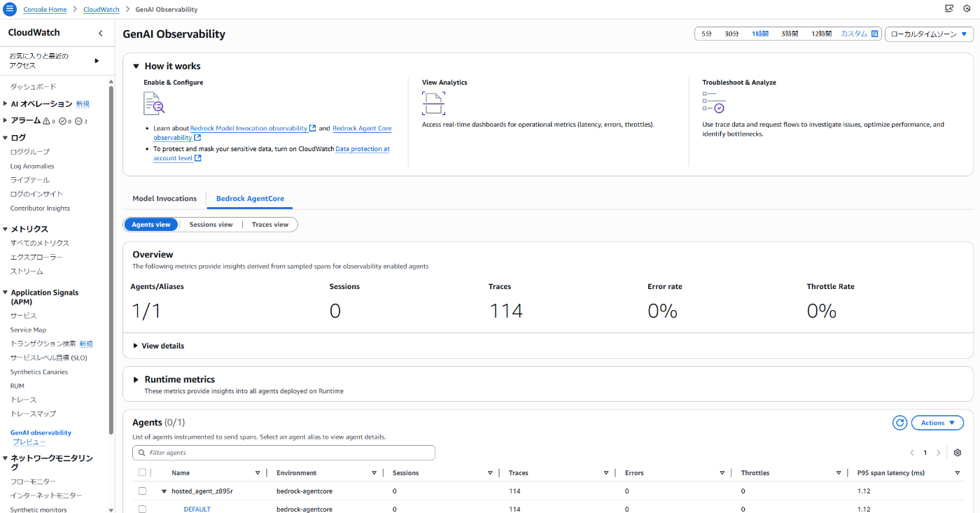The width and height of the screenshot is (980, 513).
Task: Sort the P95 span latency column arrow
Action: click(x=958, y=473)
